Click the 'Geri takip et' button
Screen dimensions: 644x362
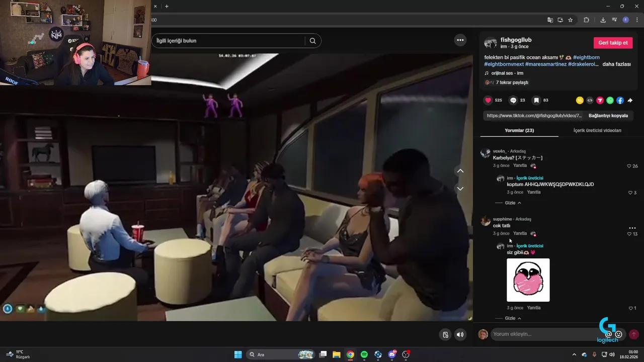[613, 43]
